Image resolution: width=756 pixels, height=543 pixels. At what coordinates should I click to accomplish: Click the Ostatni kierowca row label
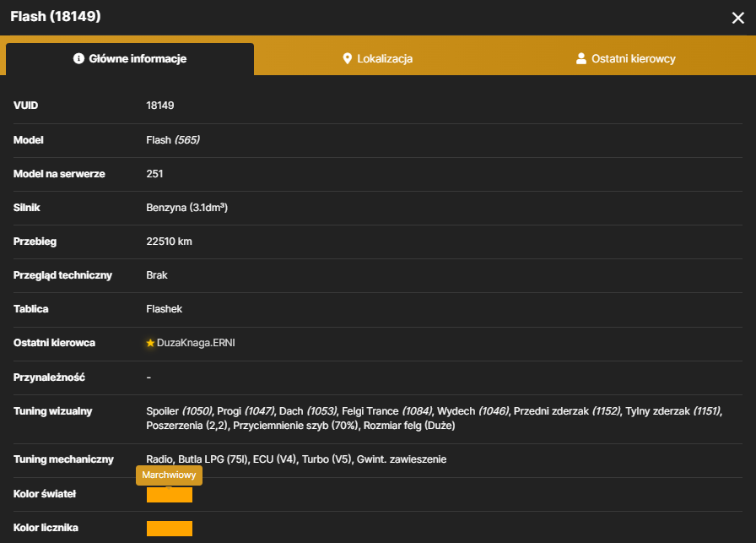coord(54,343)
